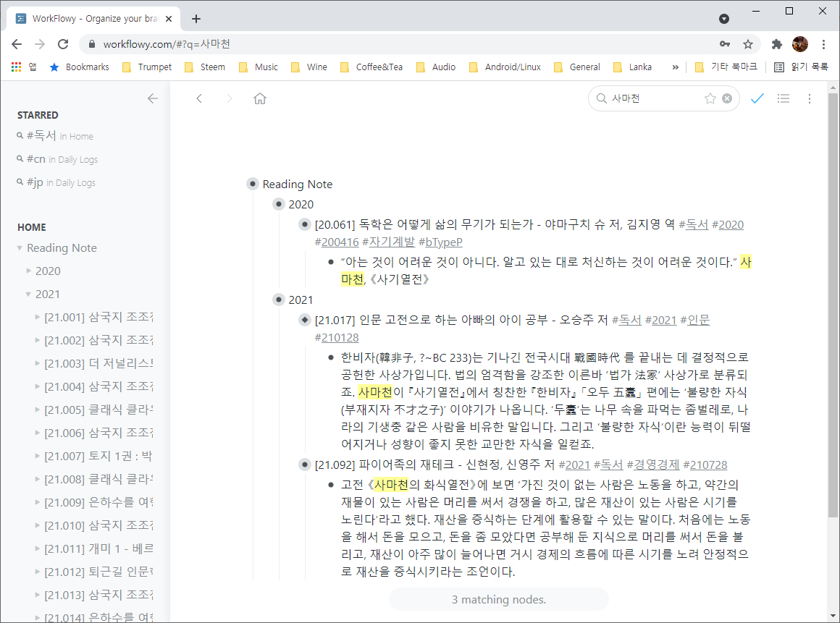Image resolution: width=840 pixels, height=623 pixels.
Task: Open the General bookmark folder
Action: [x=577, y=67]
